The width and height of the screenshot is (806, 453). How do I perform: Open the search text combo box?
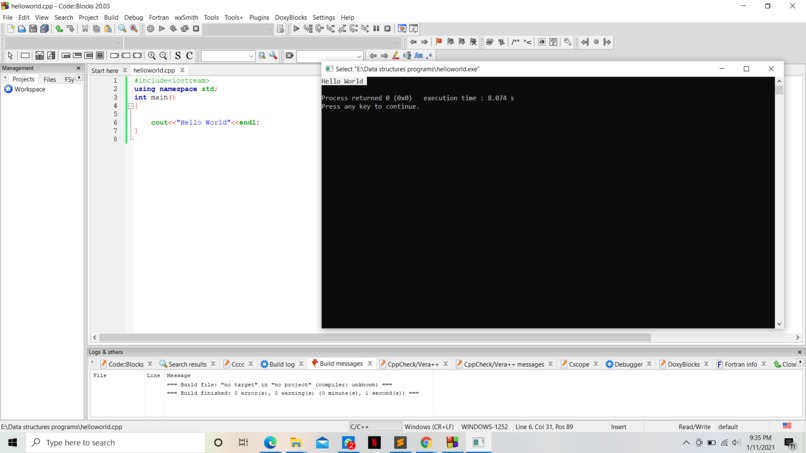pyautogui.click(x=228, y=56)
